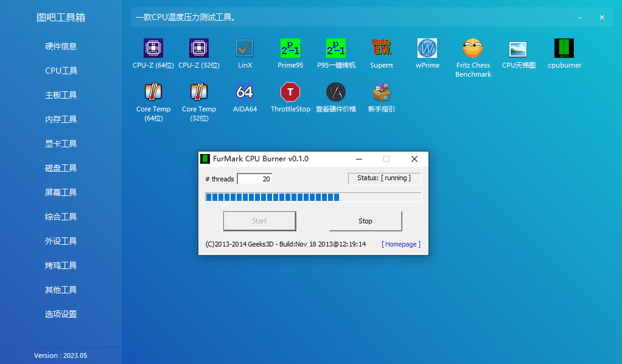Image resolution: width=622 pixels, height=364 pixels.
Task: Select 硬件信息 in sidebar
Action: coord(61,46)
